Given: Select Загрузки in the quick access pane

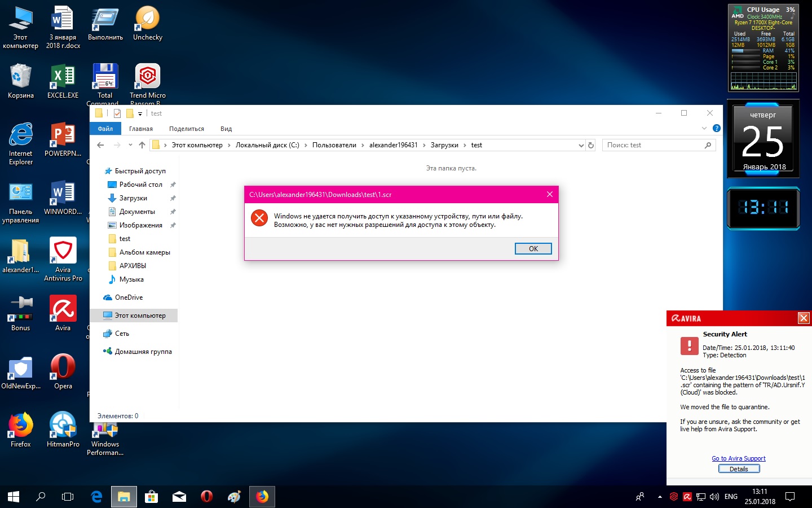Looking at the screenshot, I should (x=133, y=198).
